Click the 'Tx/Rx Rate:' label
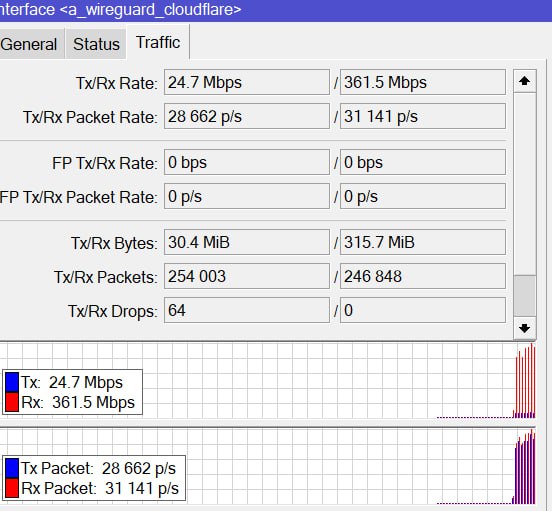The height and width of the screenshot is (511, 552). pos(117,84)
